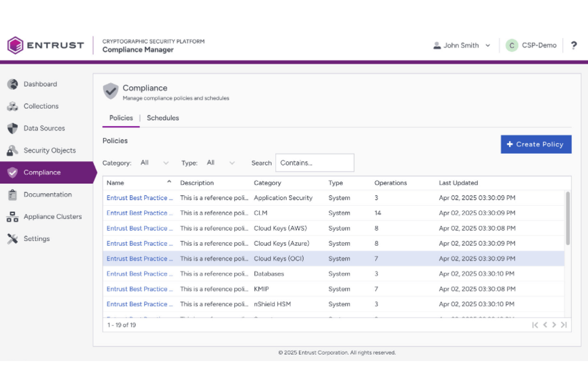
Task: Open the CLM policy name link
Action: (139, 213)
